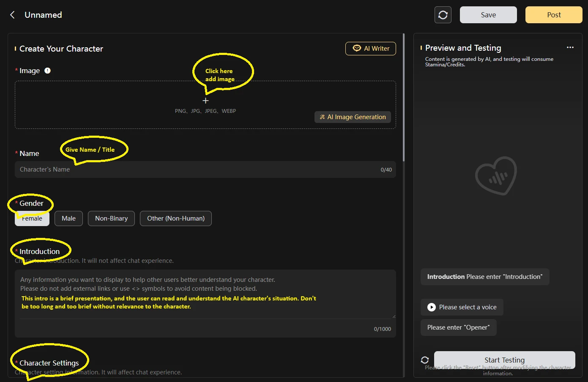588x382 pixels.
Task: Post the character
Action: (553, 15)
